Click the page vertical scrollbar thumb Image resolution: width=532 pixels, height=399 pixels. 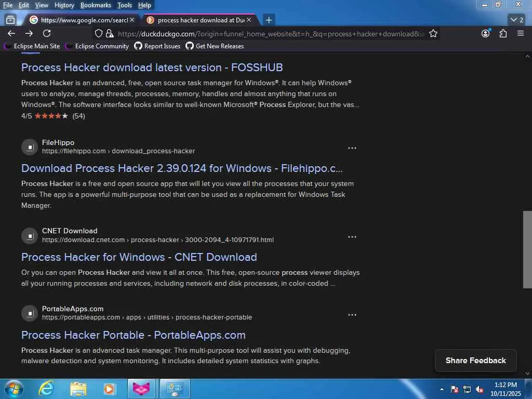(527, 250)
